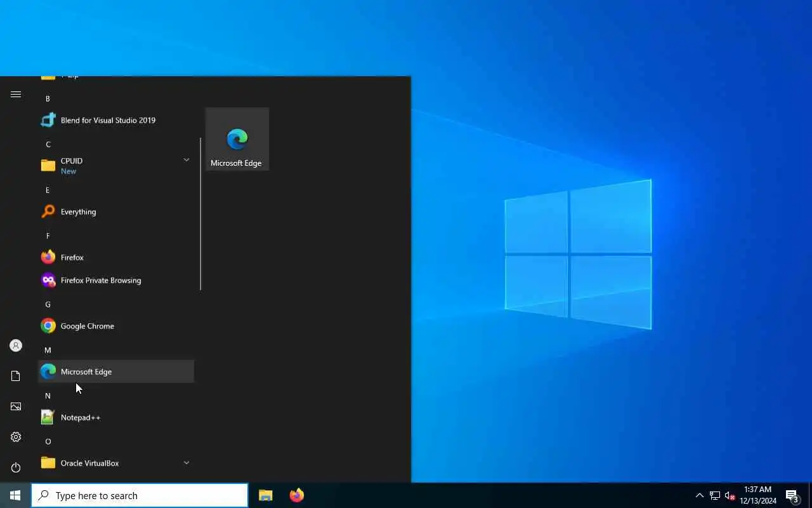
Task: Expand the Oracle VirtualBox chevron
Action: 187,463
